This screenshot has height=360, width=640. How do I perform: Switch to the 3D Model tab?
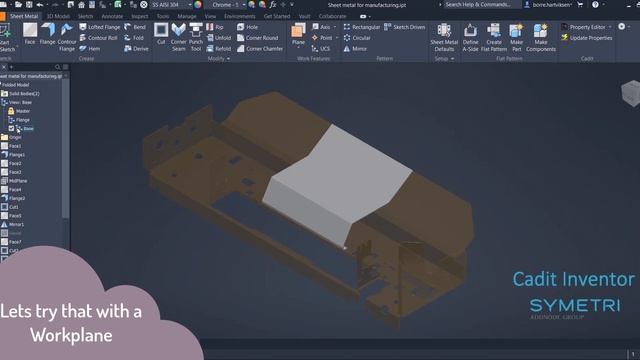[58, 16]
